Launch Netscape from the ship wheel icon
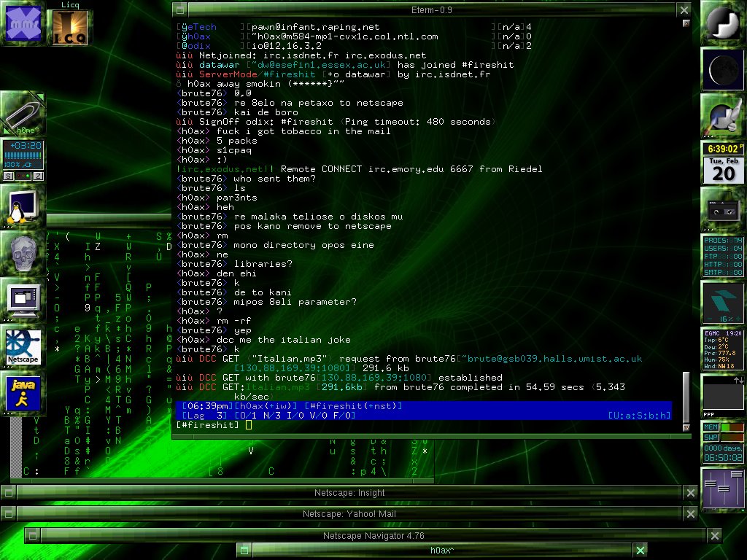747x560 pixels. coord(23,346)
